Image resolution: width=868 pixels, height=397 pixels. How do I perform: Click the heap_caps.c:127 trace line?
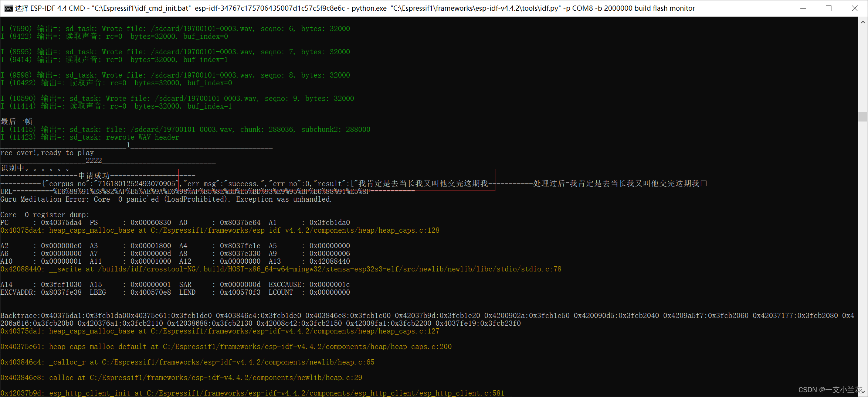[x=220, y=331]
